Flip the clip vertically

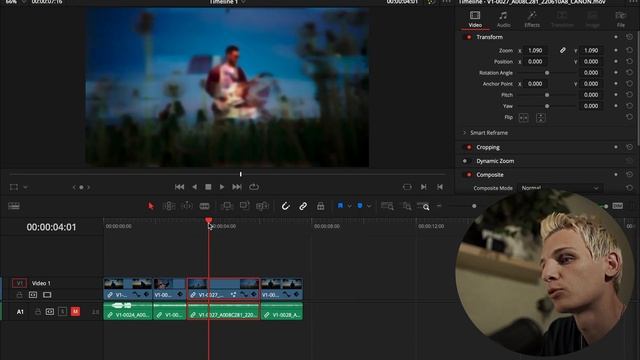tap(540, 118)
